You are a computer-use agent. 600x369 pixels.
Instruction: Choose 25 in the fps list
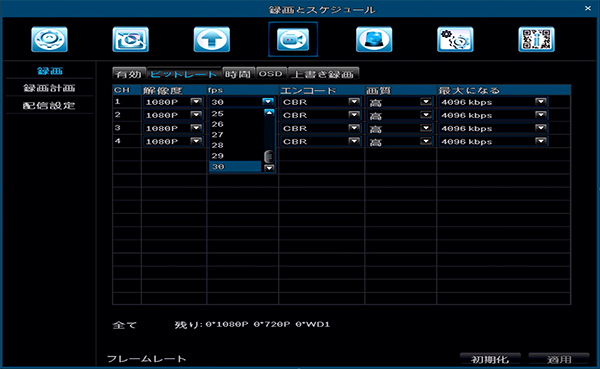[235, 114]
